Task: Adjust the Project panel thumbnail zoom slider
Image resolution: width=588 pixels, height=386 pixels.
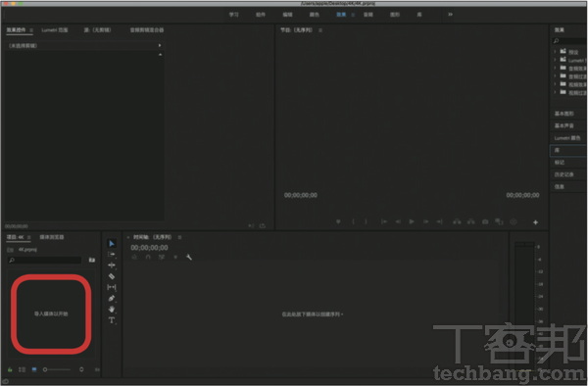Action: [x=57, y=369]
